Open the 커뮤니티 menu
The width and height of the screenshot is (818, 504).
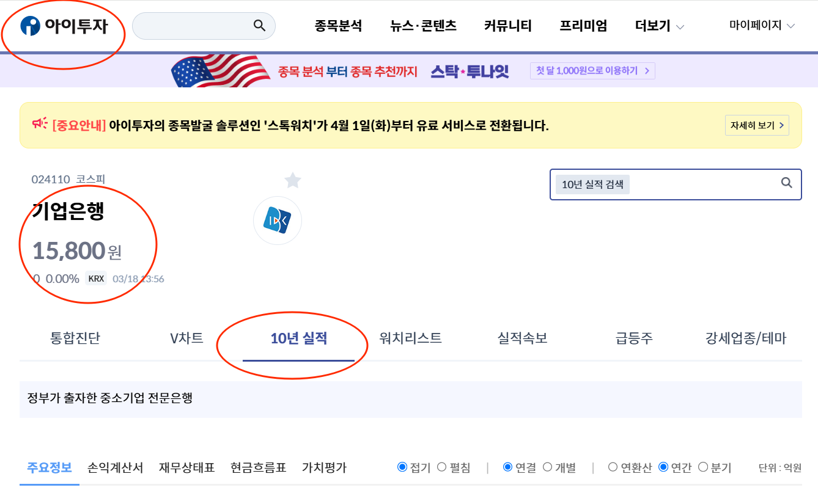coord(508,26)
